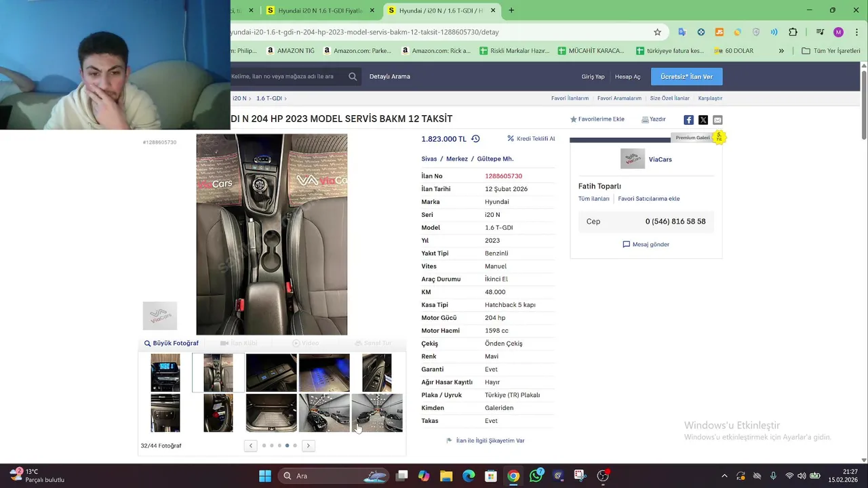Select the first gallery pagination dot
The height and width of the screenshot is (488, 868).
coord(264,445)
